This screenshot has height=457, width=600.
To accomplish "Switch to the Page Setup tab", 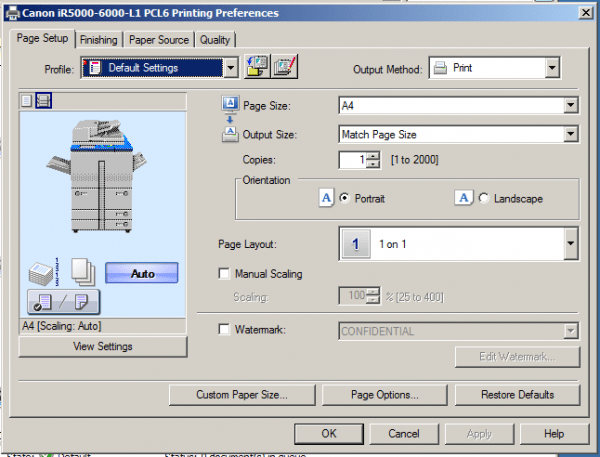I will coord(42,38).
